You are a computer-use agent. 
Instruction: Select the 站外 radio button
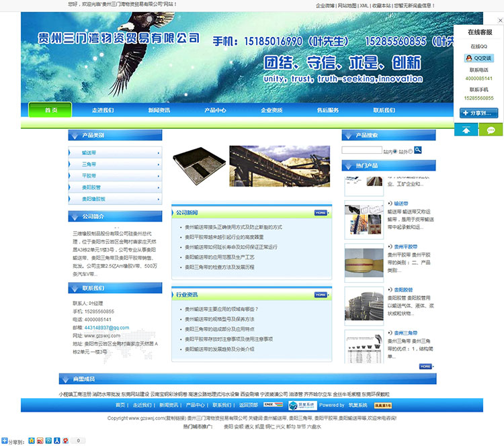pos(411,151)
